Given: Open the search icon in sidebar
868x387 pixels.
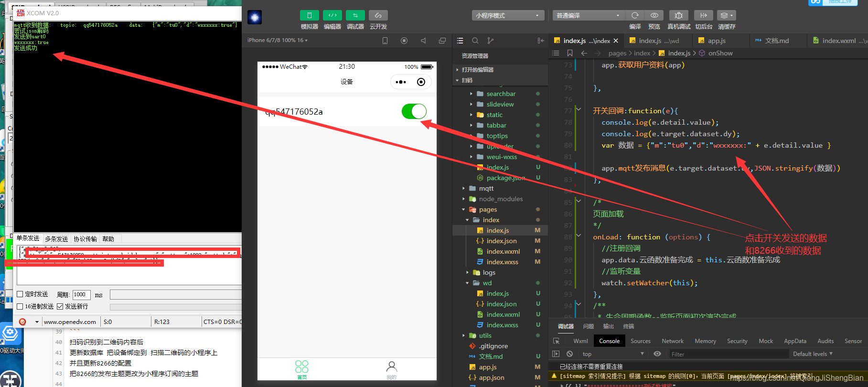Looking at the screenshot, I should (x=475, y=41).
